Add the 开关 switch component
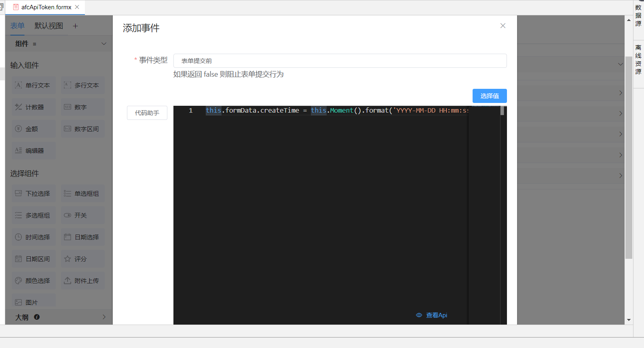Viewport: 644px width, 348px height. (82, 216)
